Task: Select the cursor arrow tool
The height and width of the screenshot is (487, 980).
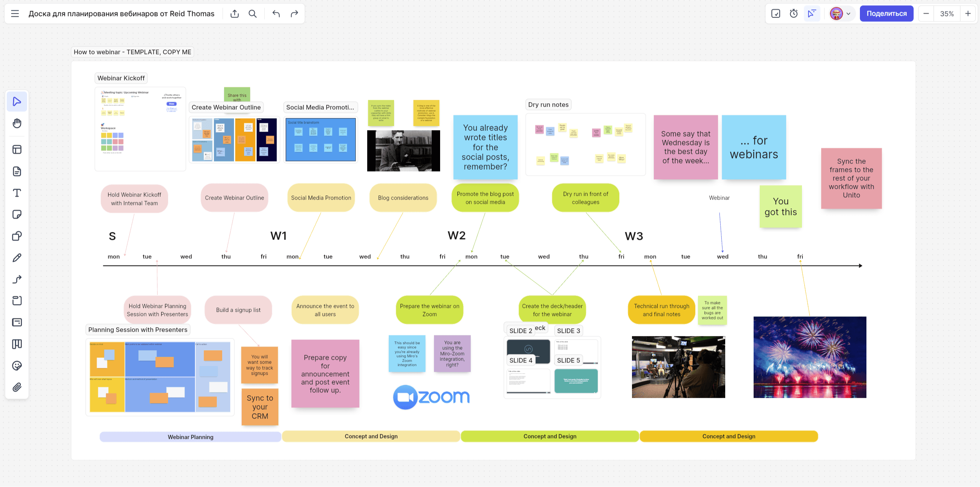Action: pos(17,101)
